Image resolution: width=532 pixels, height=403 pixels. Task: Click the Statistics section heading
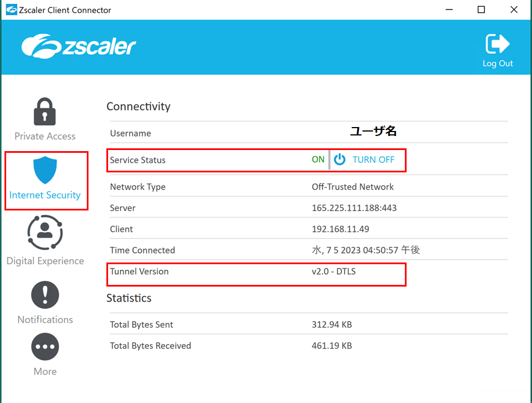[129, 298]
